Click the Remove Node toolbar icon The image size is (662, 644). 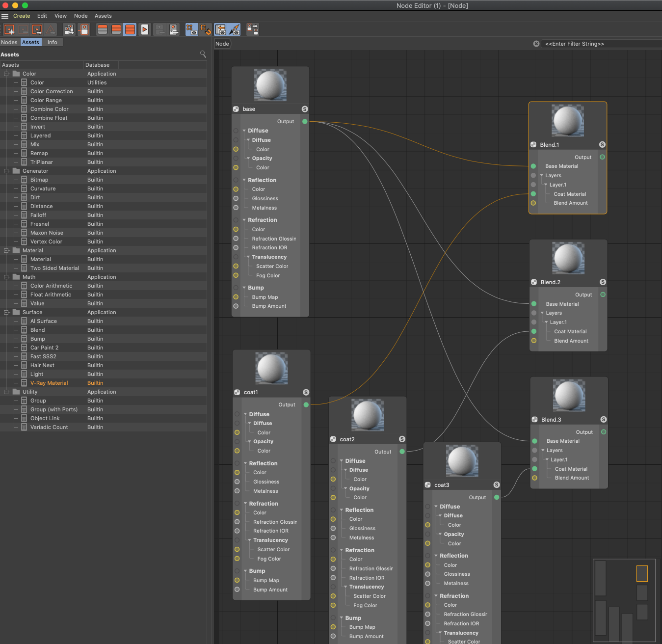[23, 29]
